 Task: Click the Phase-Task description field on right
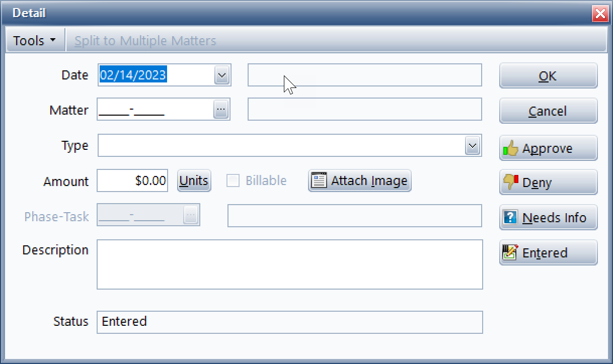coord(355,215)
